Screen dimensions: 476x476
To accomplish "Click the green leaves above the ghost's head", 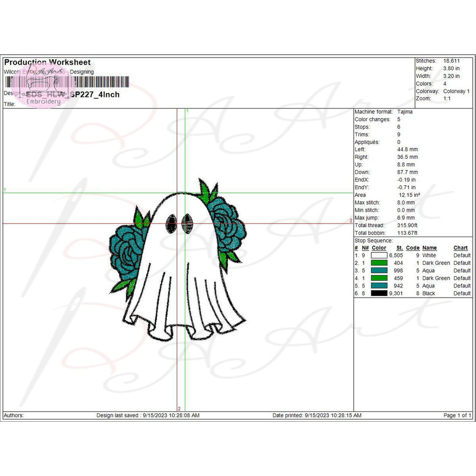I will [x=208, y=190].
